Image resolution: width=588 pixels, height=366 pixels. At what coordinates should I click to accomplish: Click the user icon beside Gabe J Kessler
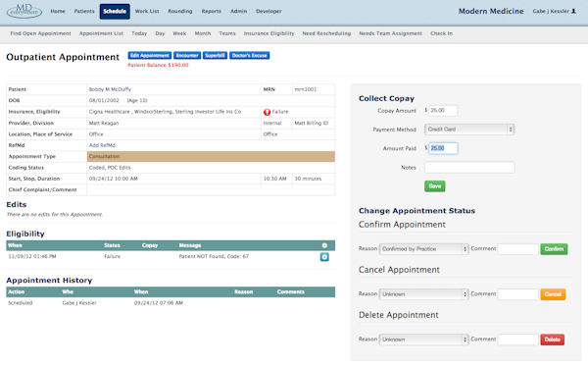pos(573,11)
